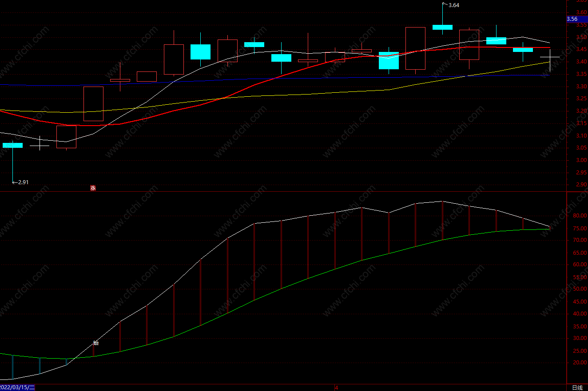The height and width of the screenshot is (391, 588).
Task: Select the cyan candle with 2.91 low
Action: coord(12,145)
